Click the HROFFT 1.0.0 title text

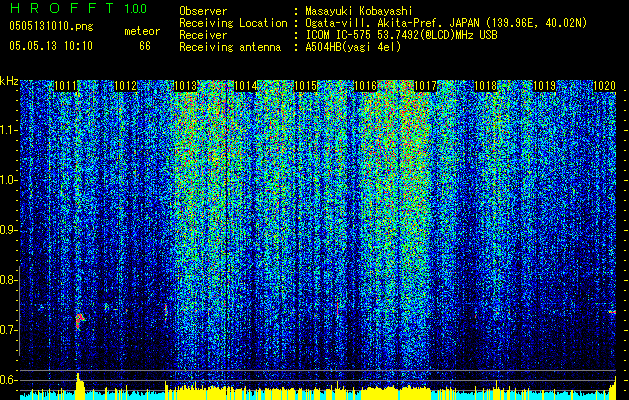coord(78,8)
